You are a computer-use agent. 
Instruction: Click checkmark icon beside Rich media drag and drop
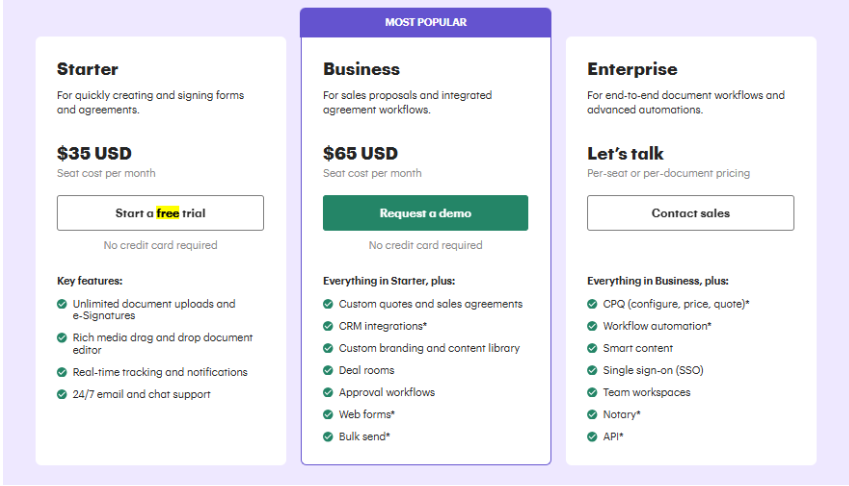(x=63, y=338)
